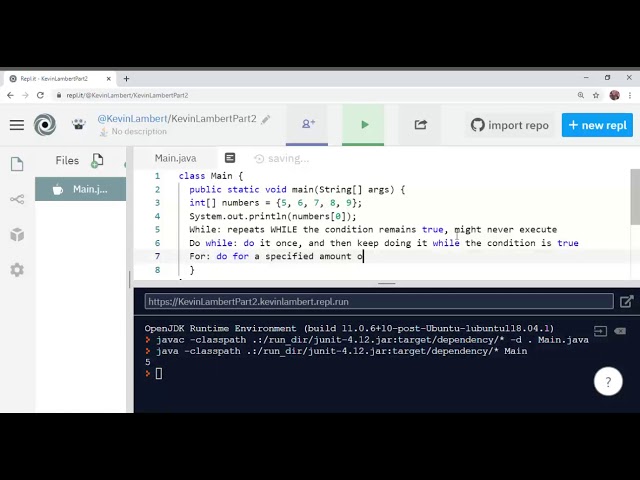Click the Files panel heading
Viewport: 640px width, 480px height.
pos(67,160)
